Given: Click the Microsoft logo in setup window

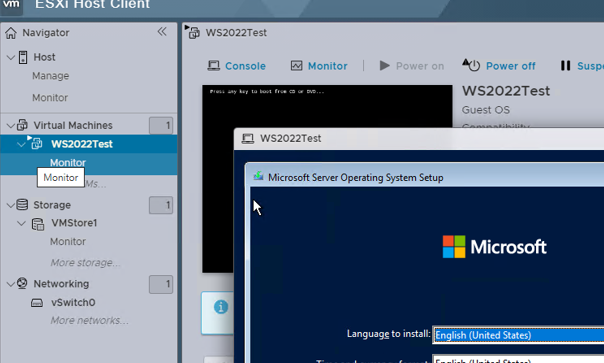Looking at the screenshot, I should (495, 247).
